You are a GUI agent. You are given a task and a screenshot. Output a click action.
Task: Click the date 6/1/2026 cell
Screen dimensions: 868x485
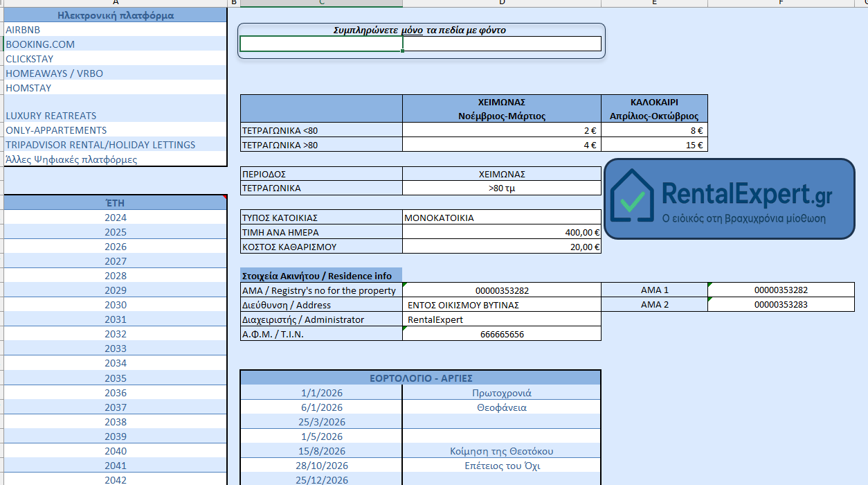[x=321, y=407]
